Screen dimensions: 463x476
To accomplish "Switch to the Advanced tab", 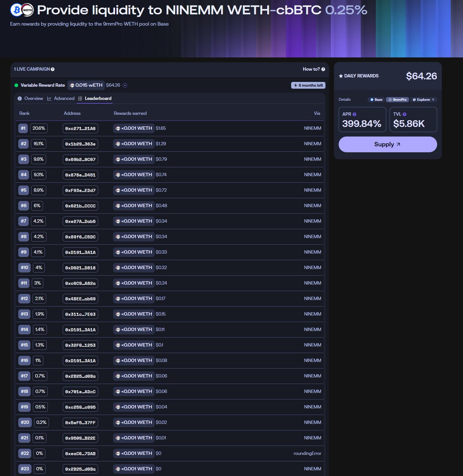I will coord(61,98).
